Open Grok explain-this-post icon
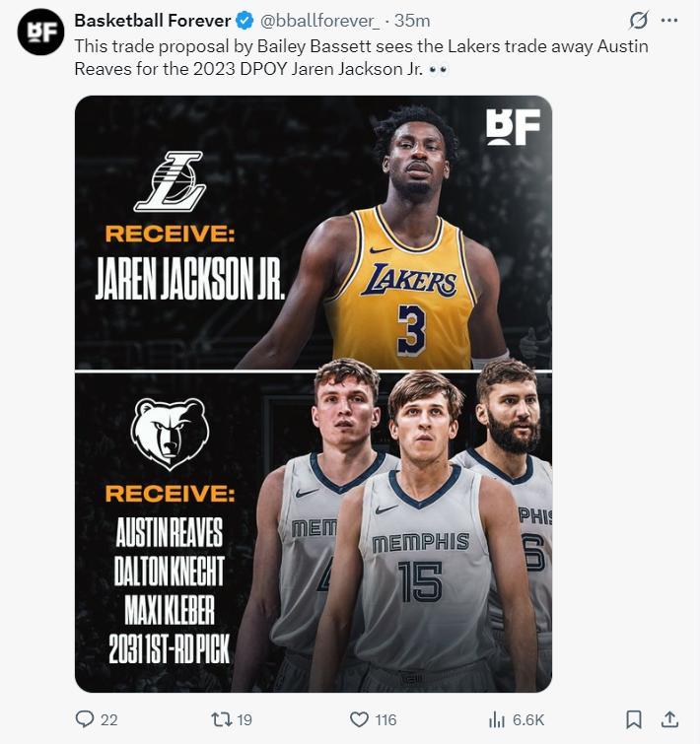Screen dimensions: 700x744 (638, 21)
